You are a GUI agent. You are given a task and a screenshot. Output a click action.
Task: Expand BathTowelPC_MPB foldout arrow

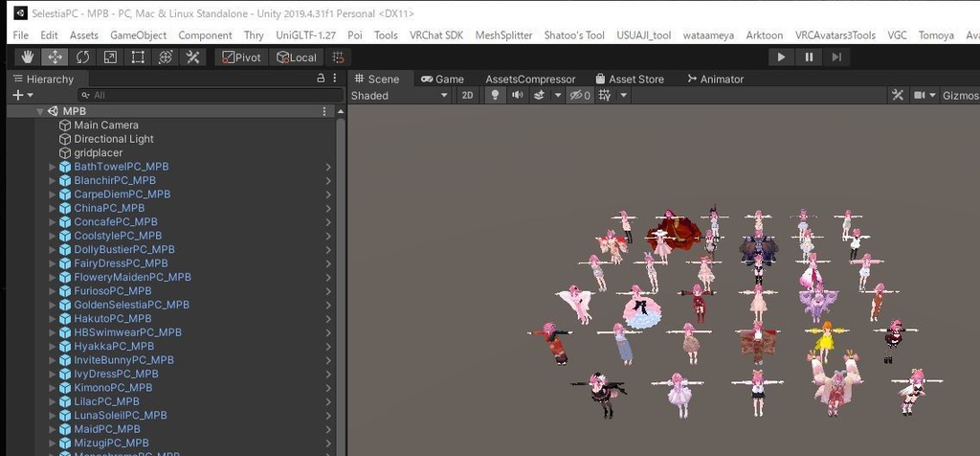pos(53,167)
